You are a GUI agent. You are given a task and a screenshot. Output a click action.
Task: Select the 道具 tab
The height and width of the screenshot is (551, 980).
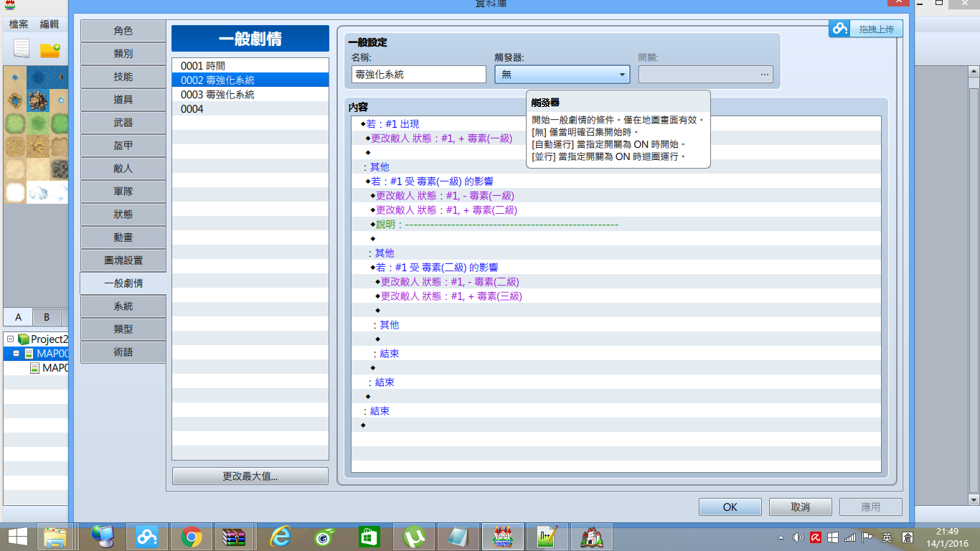123,100
